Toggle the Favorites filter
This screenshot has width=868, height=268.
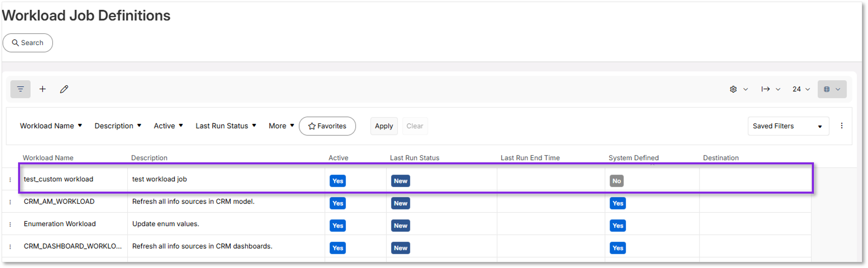pos(327,126)
